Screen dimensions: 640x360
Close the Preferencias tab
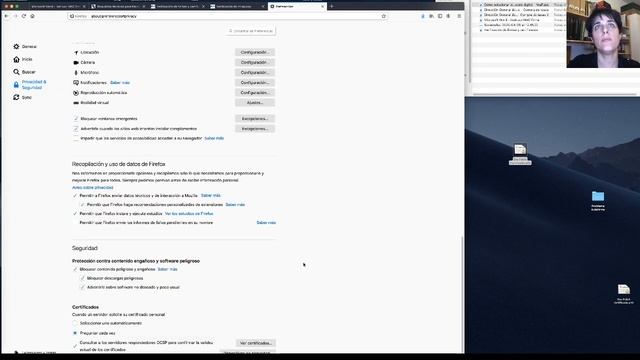click(x=322, y=7)
